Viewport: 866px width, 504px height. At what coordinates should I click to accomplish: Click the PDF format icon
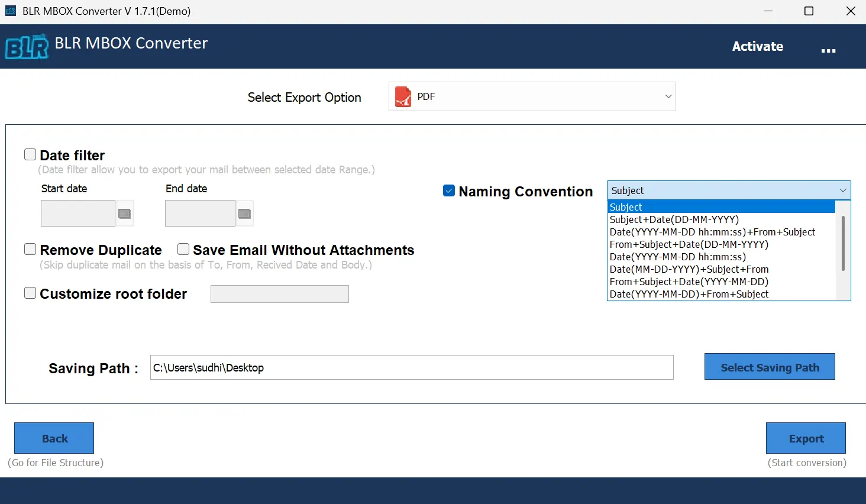click(403, 96)
